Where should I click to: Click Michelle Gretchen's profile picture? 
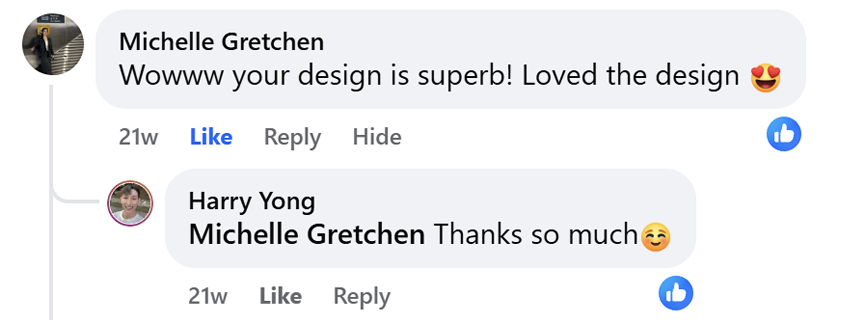coord(53,44)
